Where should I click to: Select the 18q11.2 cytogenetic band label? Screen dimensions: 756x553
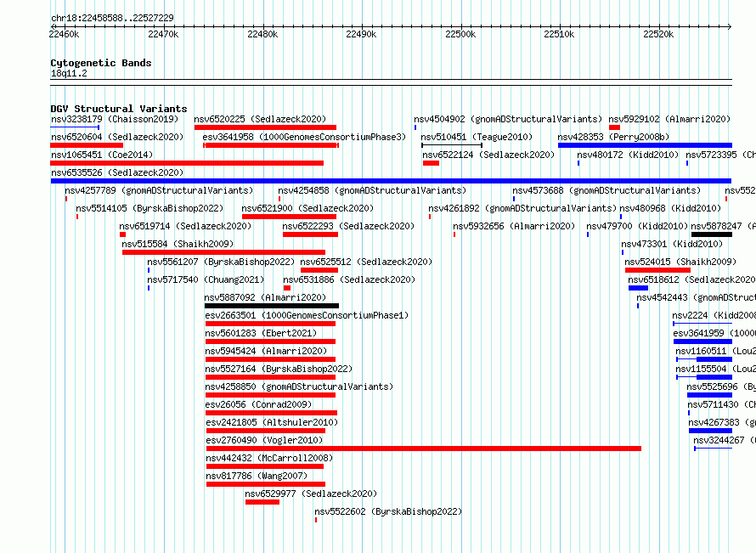[69, 73]
